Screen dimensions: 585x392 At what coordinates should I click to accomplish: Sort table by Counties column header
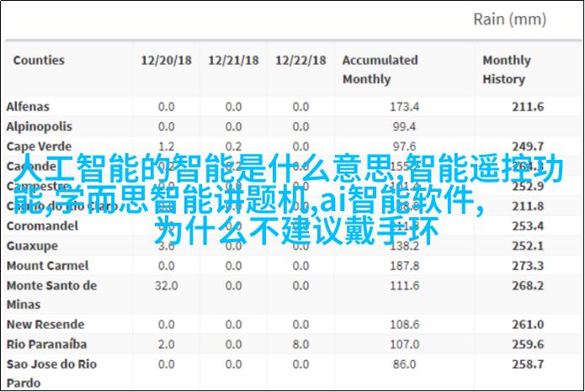tap(39, 61)
